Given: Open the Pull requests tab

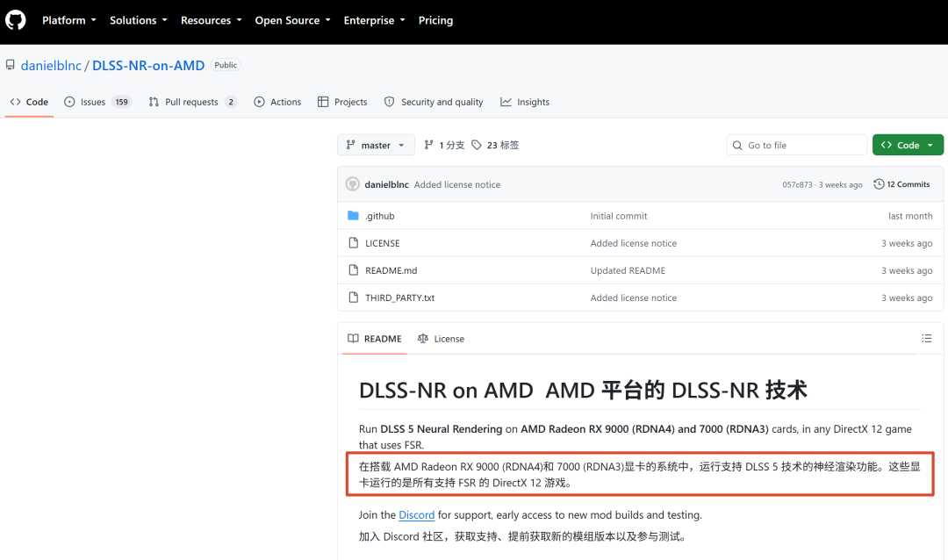Looking at the screenshot, I should click(193, 102).
